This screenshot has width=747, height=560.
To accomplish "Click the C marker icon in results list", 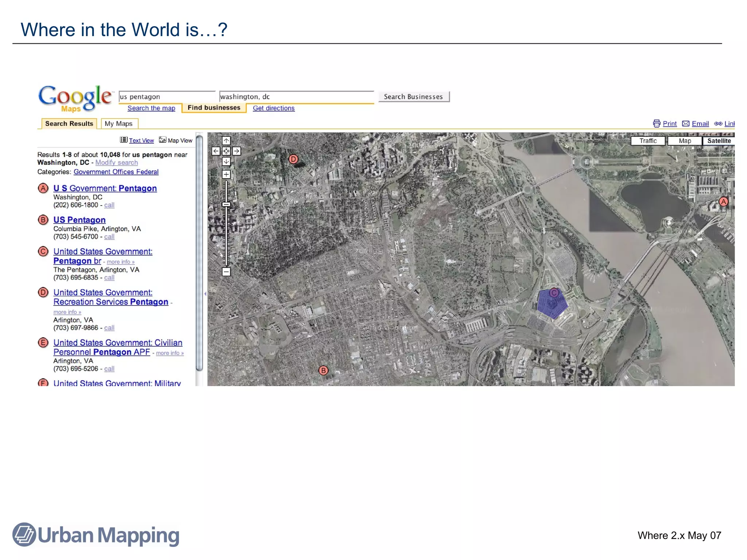I will [x=43, y=252].
